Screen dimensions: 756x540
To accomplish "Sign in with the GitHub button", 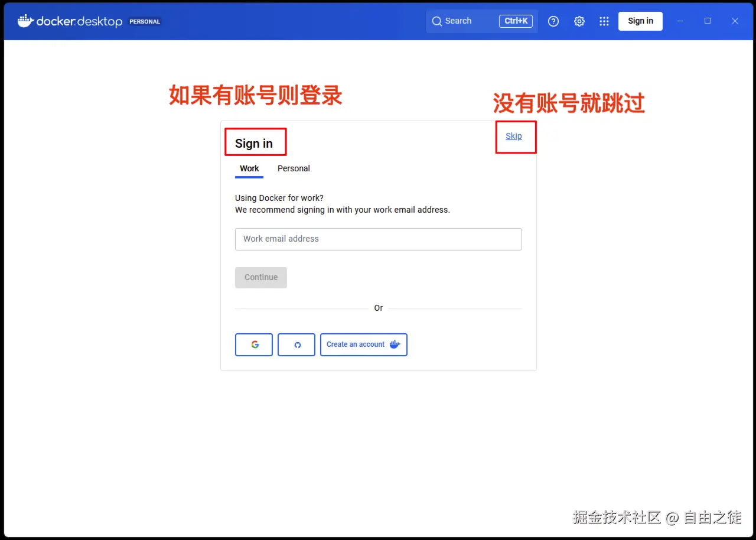I will [x=296, y=344].
